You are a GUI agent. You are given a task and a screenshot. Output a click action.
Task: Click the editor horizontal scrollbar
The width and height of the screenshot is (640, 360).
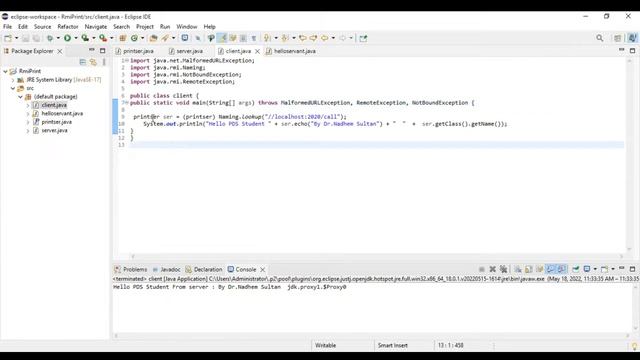click(x=376, y=256)
